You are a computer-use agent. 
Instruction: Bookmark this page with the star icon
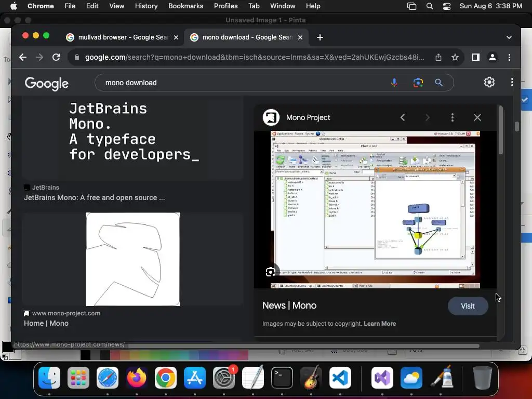click(x=455, y=57)
